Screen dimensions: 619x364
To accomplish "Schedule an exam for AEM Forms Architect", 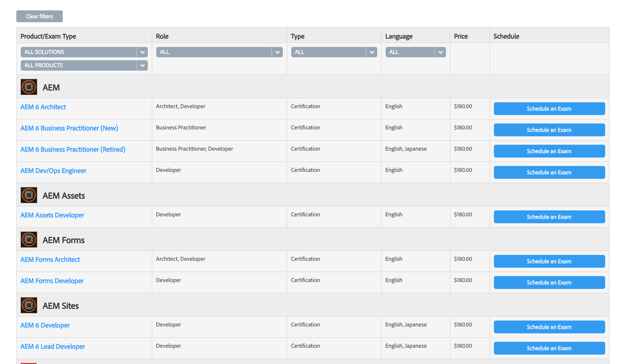I will 549,261.
